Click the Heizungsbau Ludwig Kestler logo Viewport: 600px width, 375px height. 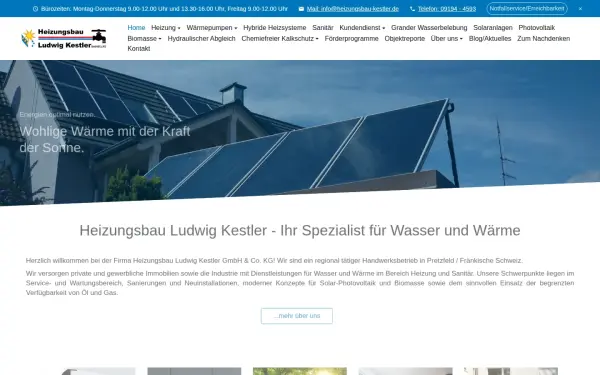(64, 38)
